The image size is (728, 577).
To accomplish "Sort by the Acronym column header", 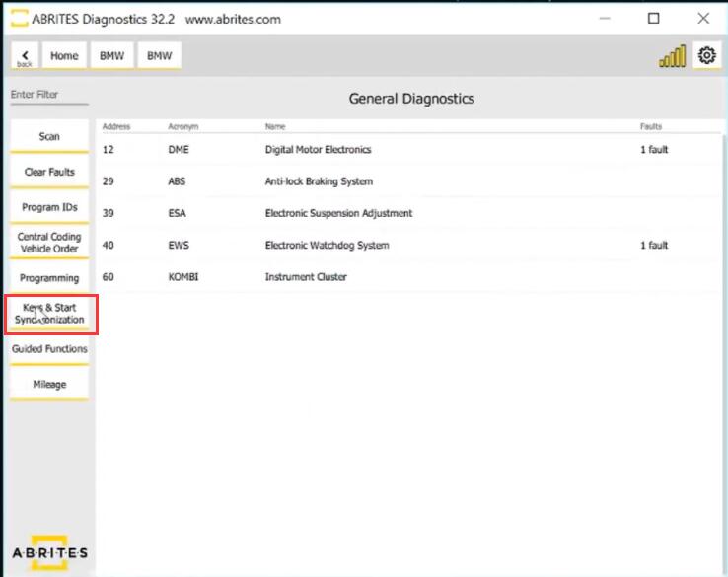I will click(x=182, y=126).
